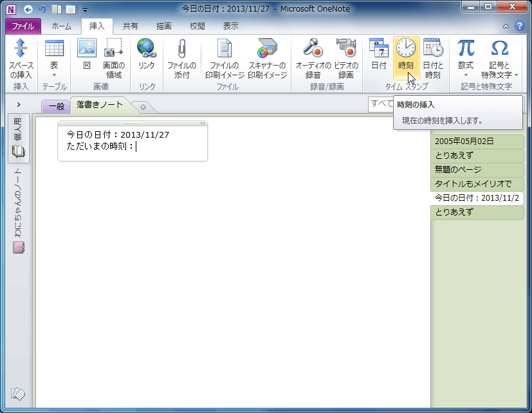Viewport: 532px width, 413px height.
Task: Undo the last action
Action: click(x=42, y=10)
